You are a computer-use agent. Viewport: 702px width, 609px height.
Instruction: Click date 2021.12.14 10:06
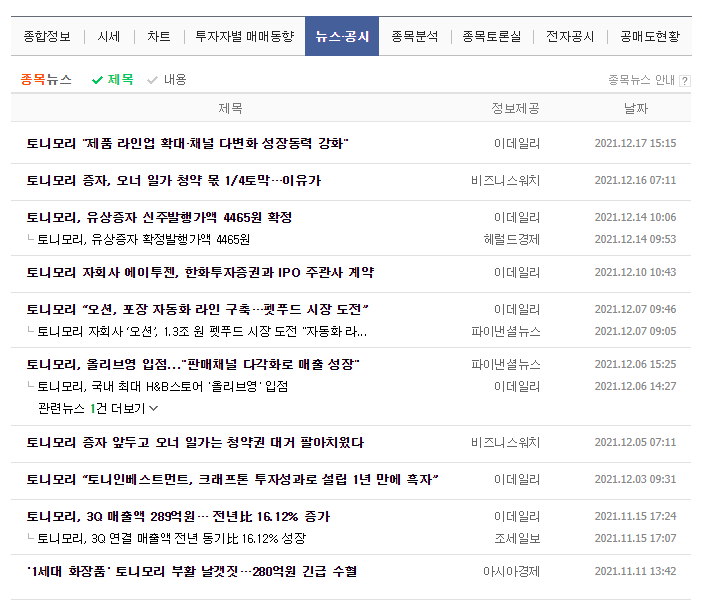tap(635, 217)
